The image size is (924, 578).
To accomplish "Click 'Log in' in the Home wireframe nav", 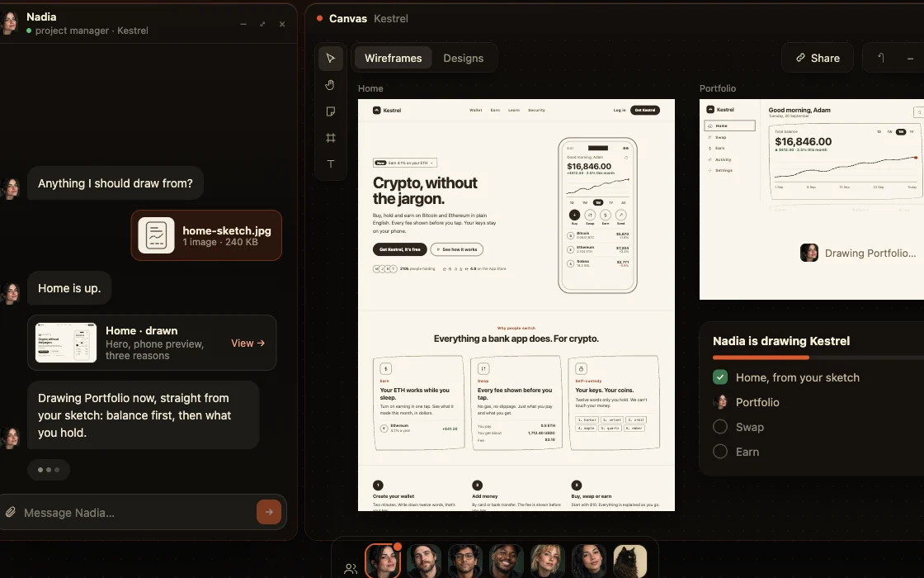I will tap(620, 111).
